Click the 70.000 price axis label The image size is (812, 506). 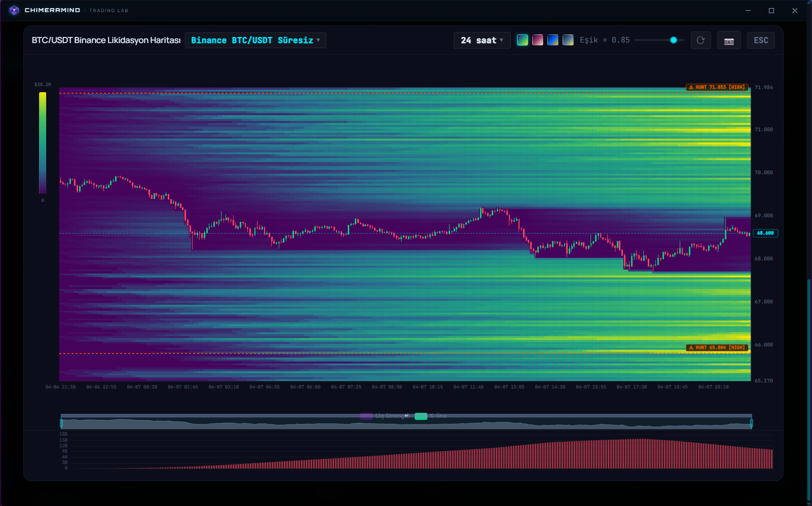click(x=763, y=173)
